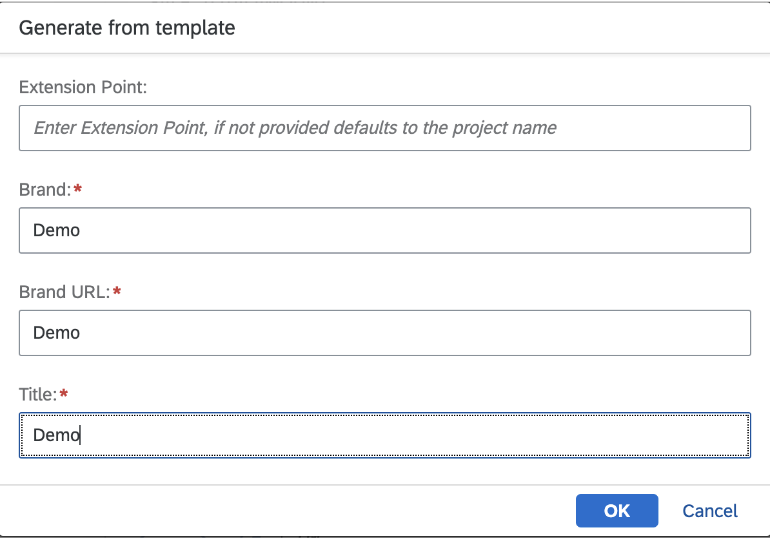Click the word Demo in the Brand field

56,231
